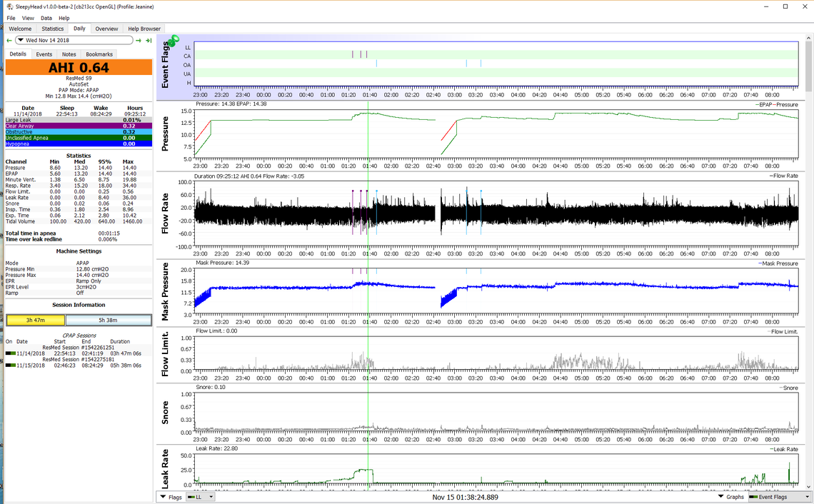
Task: Select the yellow 3h 47m session bar
Action: (x=36, y=321)
